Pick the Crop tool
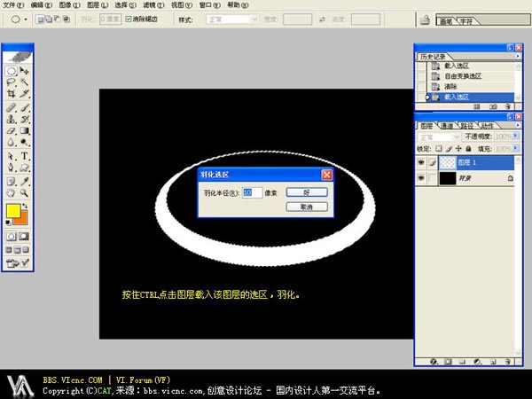Image resolution: width=532 pixels, height=399 pixels. pyautogui.click(x=12, y=94)
